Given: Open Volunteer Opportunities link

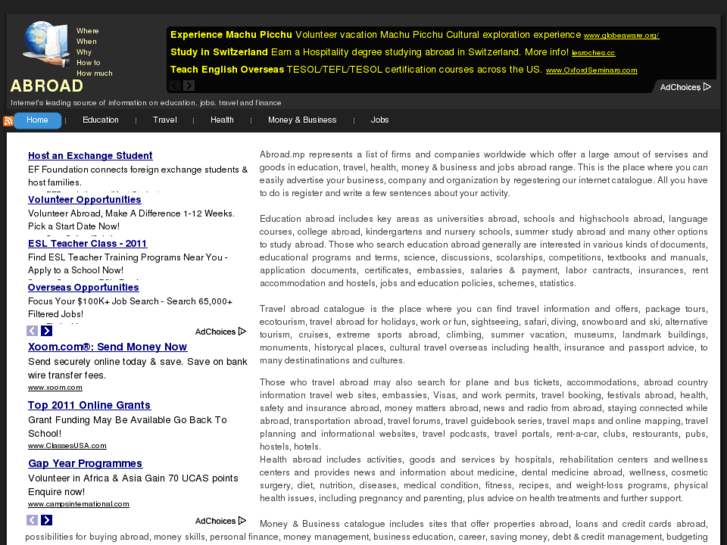Looking at the screenshot, I should [84, 200].
